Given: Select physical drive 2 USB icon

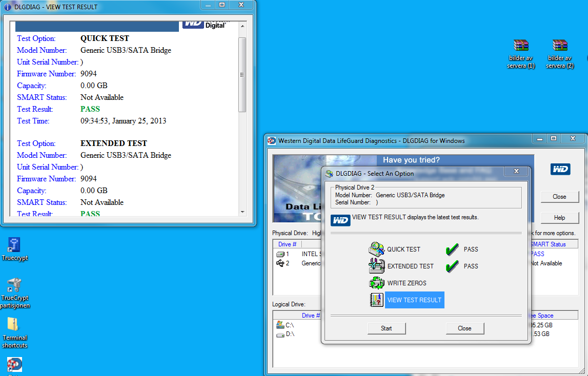Looking at the screenshot, I should coord(280,263).
